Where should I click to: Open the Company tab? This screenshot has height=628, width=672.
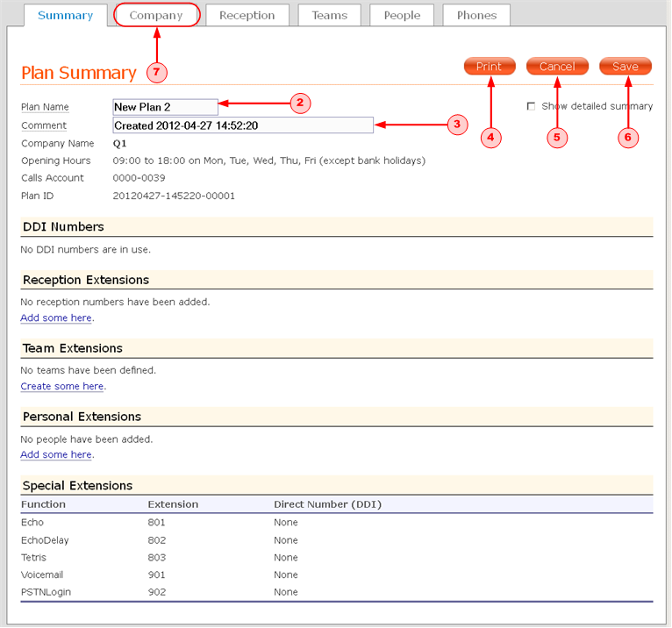[156, 16]
